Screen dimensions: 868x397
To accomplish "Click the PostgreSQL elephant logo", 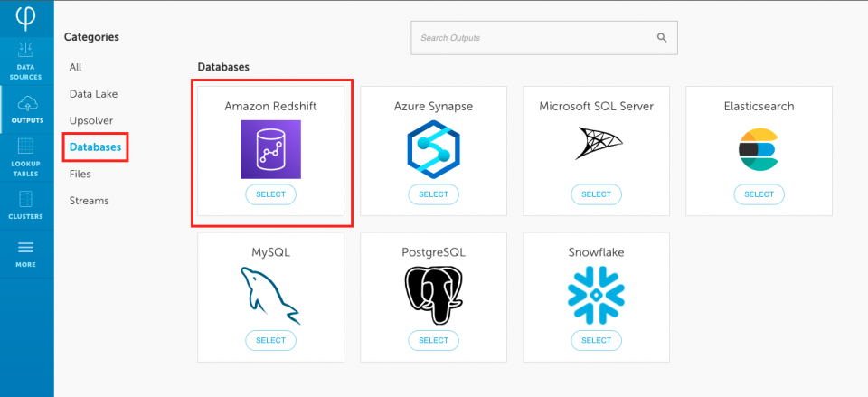I will 433,295.
